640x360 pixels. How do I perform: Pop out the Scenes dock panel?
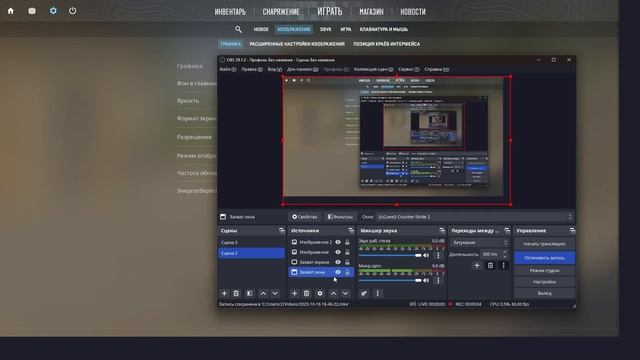[282, 231]
